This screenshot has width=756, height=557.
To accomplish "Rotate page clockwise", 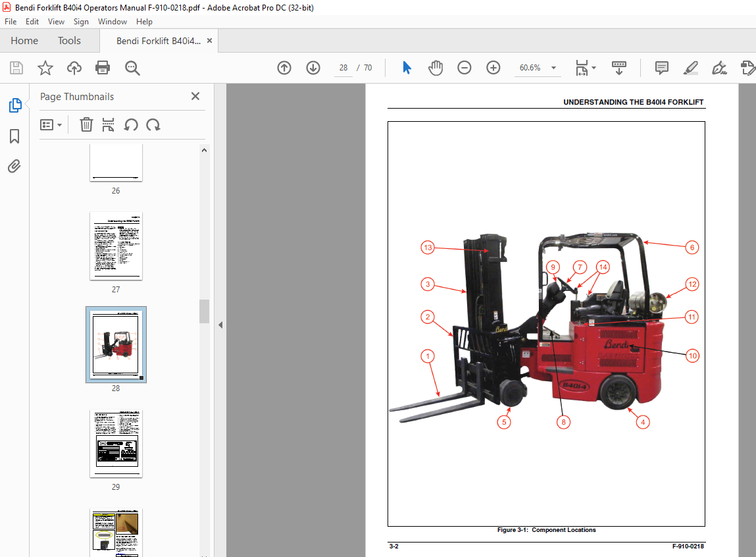I will pos(153,125).
